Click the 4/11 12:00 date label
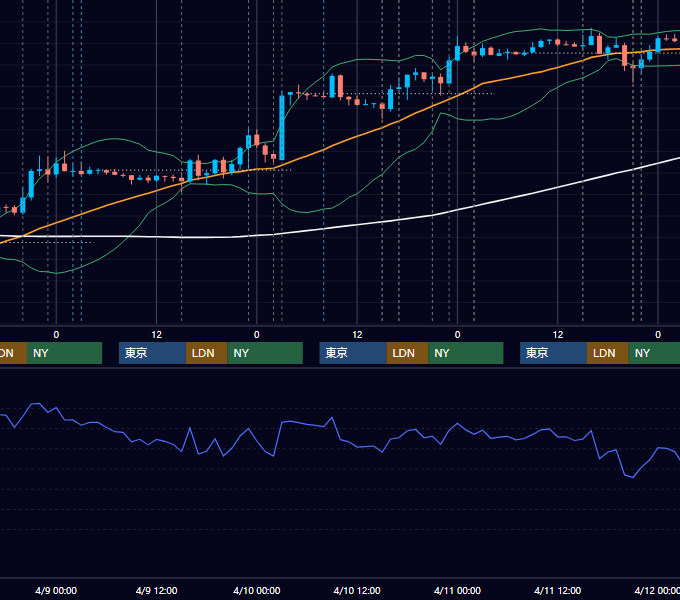Screen dimensions: 680x600 click(x=558, y=590)
